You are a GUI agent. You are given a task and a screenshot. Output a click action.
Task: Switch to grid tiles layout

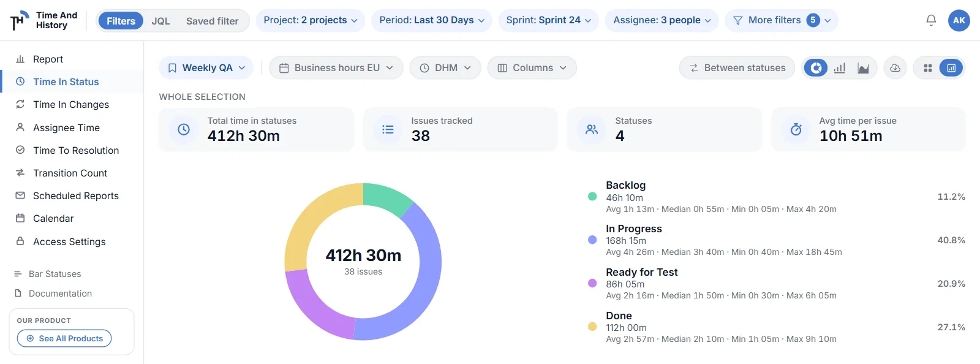pos(928,68)
